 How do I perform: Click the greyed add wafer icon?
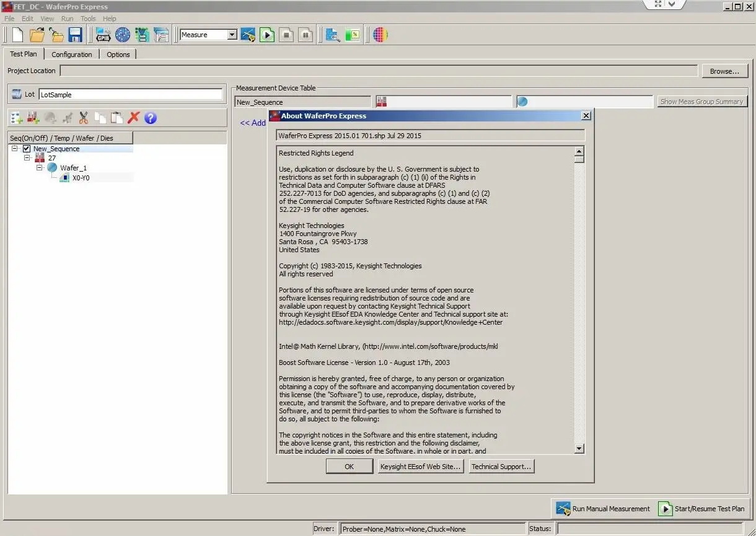[50, 118]
